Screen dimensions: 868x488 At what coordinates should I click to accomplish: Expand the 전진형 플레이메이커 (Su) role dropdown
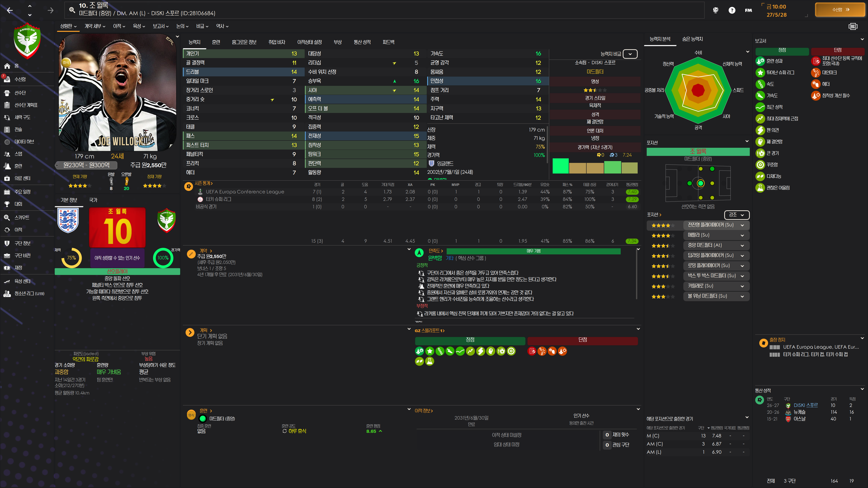click(x=742, y=225)
